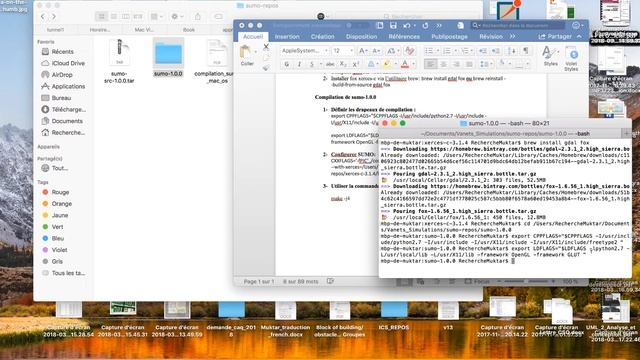Align text left in Word
The height and width of the screenshot is (360, 640).
click(x=430, y=64)
